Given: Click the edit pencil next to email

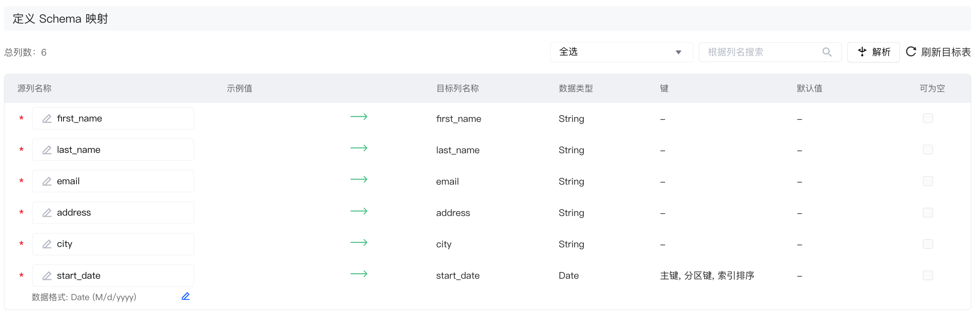Looking at the screenshot, I should 47,181.
